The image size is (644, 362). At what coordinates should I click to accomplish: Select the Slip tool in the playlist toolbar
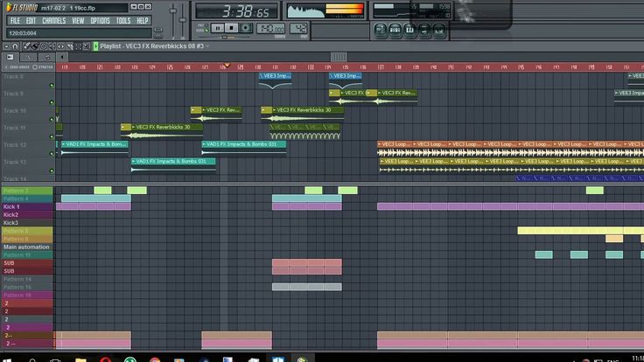(60, 46)
